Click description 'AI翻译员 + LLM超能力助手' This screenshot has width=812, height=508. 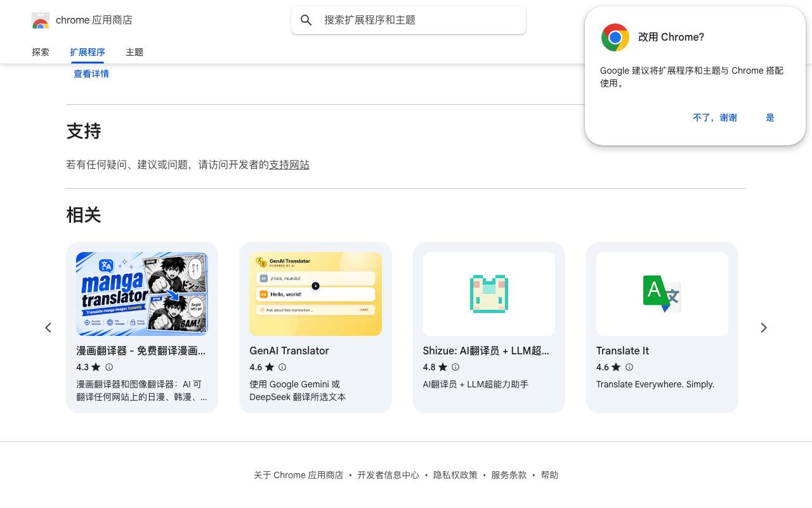(476, 384)
